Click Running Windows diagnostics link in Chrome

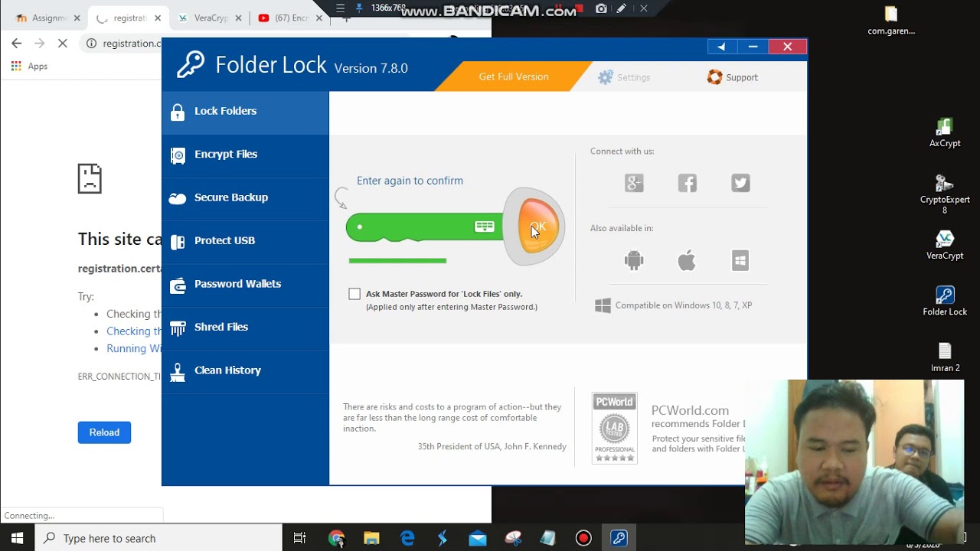(134, 348)
